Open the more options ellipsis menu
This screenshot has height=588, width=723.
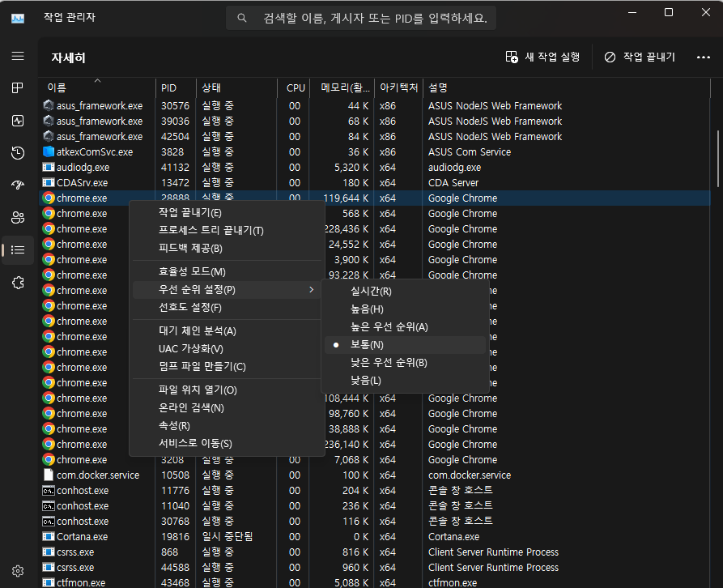point(704,58)
